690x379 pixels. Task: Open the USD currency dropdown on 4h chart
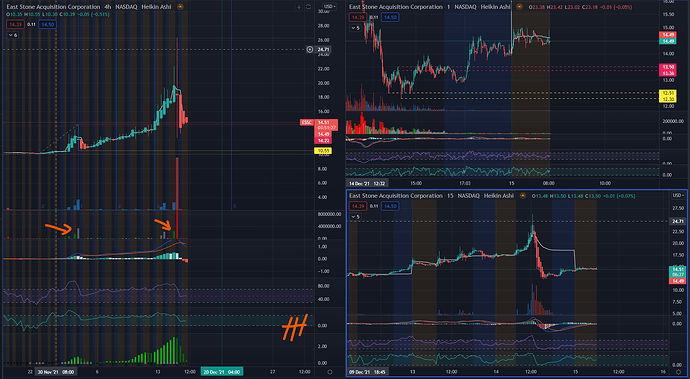330,7
